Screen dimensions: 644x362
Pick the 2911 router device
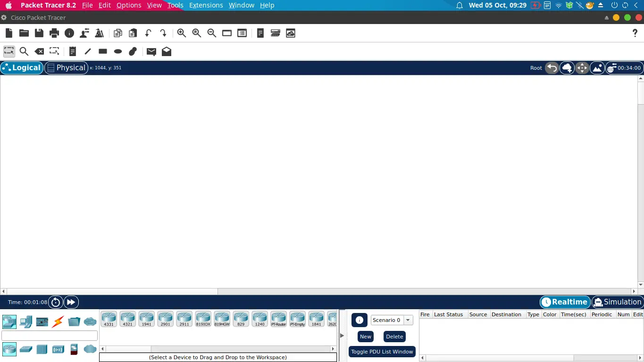[x=184, y=319]
